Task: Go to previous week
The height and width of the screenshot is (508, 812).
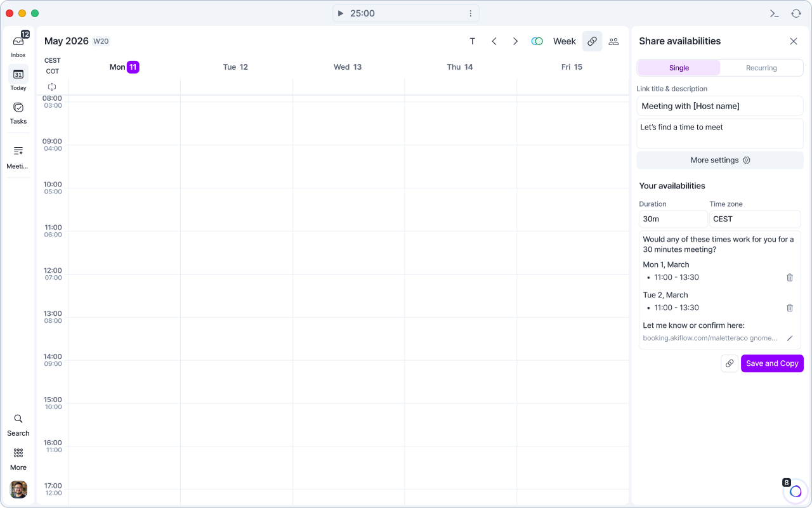Action: tap(494, 41)
